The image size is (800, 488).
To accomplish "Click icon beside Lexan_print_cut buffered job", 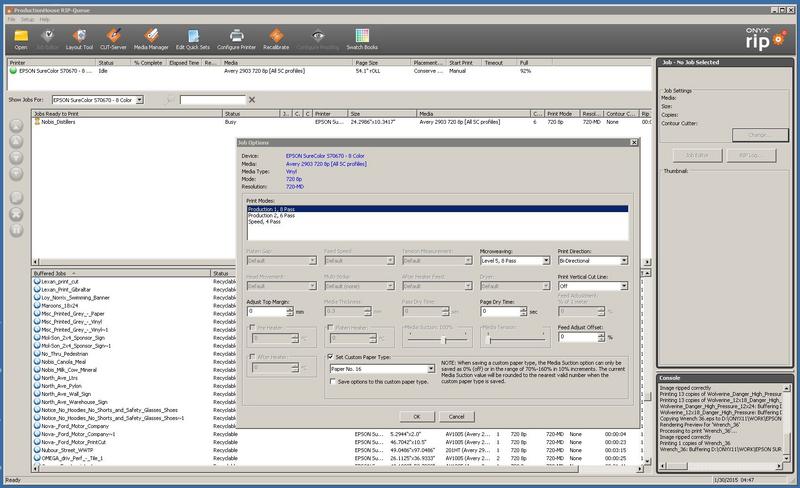I will pyautogui.click(x=37, y=281).
